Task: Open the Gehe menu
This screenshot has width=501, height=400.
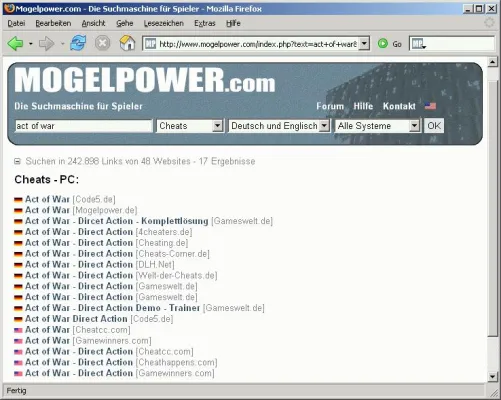Action: (x=125, y=23)
